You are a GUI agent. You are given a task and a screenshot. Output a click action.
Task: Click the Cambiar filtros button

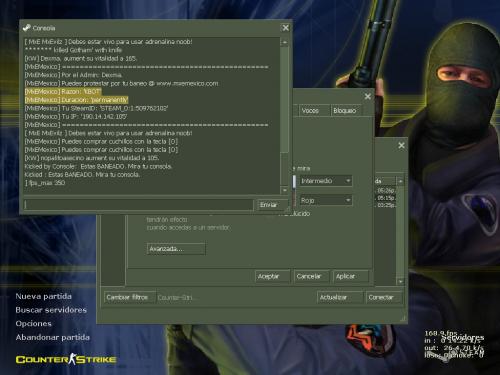(x=130, y=297)
